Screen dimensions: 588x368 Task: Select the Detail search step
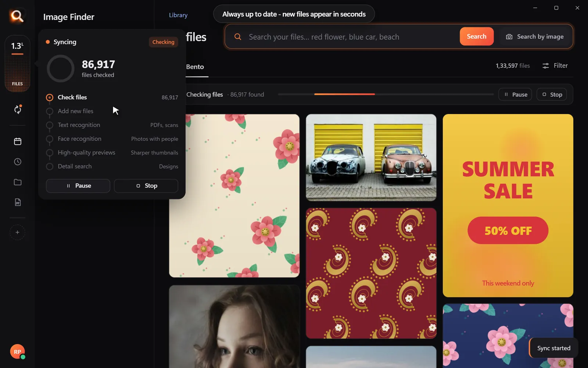tap(112, 166)
